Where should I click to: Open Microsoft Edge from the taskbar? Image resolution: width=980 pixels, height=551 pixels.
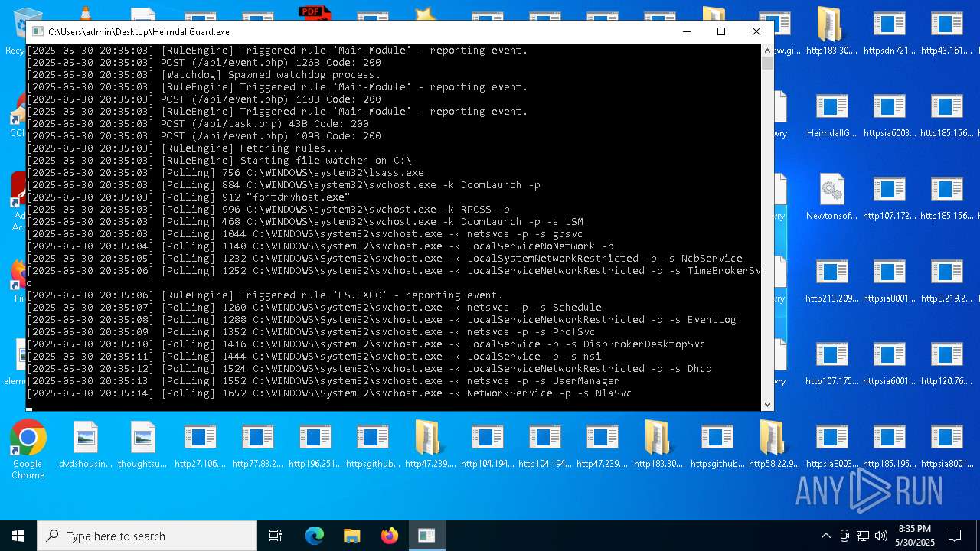point(315,536)
